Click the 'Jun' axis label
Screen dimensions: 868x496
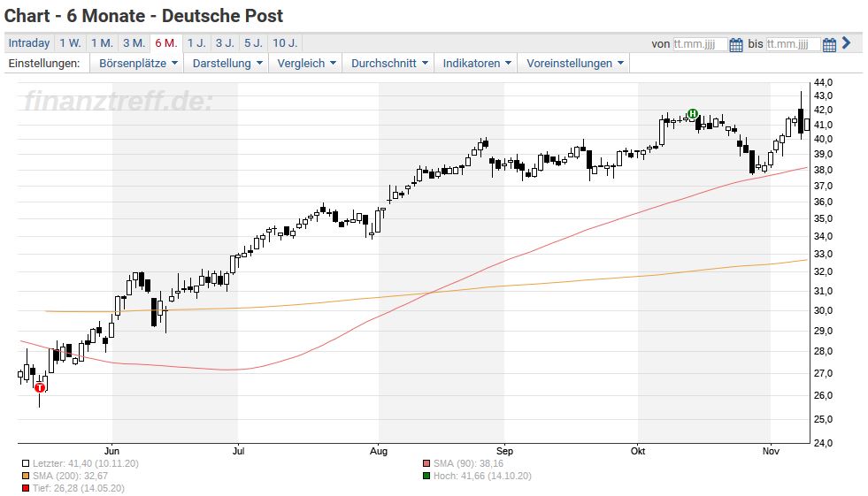[x=111, y=451]
